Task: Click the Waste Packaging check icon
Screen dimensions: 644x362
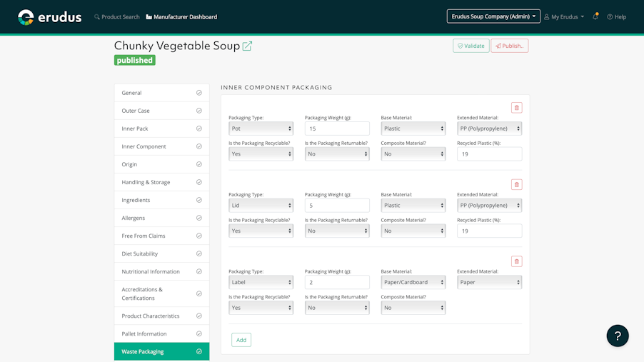Action: point(198,352)
